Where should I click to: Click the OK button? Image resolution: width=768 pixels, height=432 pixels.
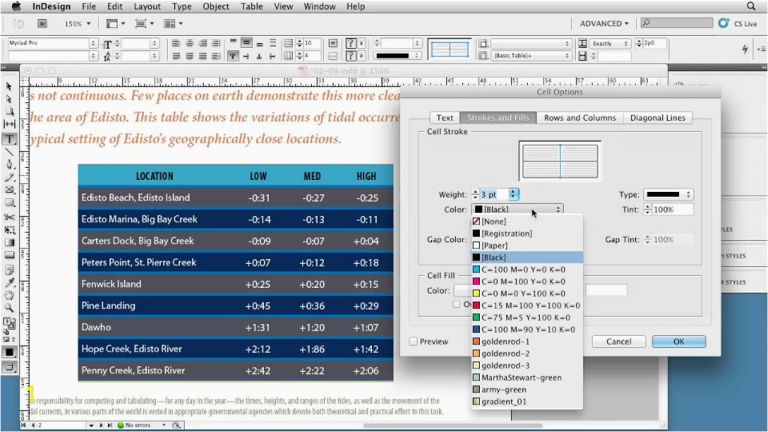pos(678,341)
